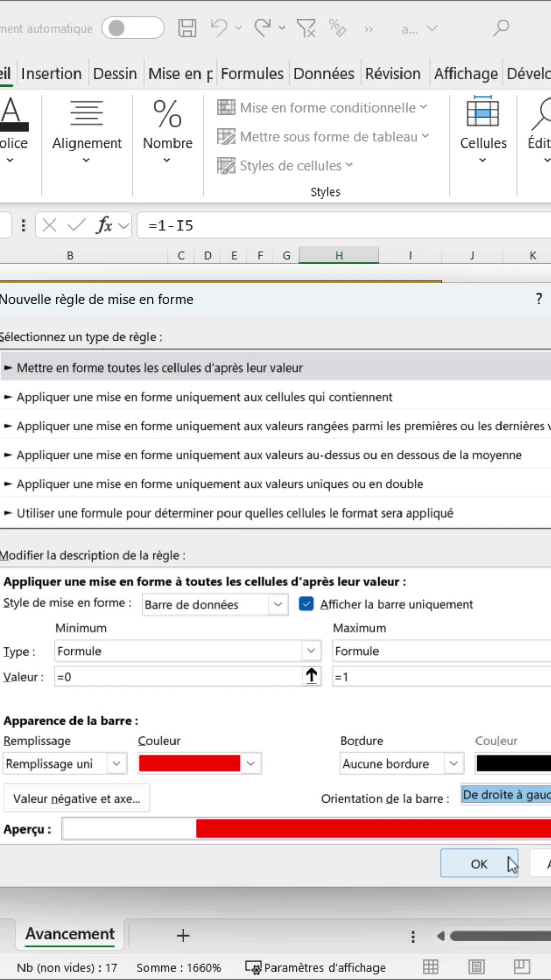Image resolution: width=551 pixels, height=980 pixels.
Task: Click the Minimum Valeur =0 field
Action: (x=179, y=677)
